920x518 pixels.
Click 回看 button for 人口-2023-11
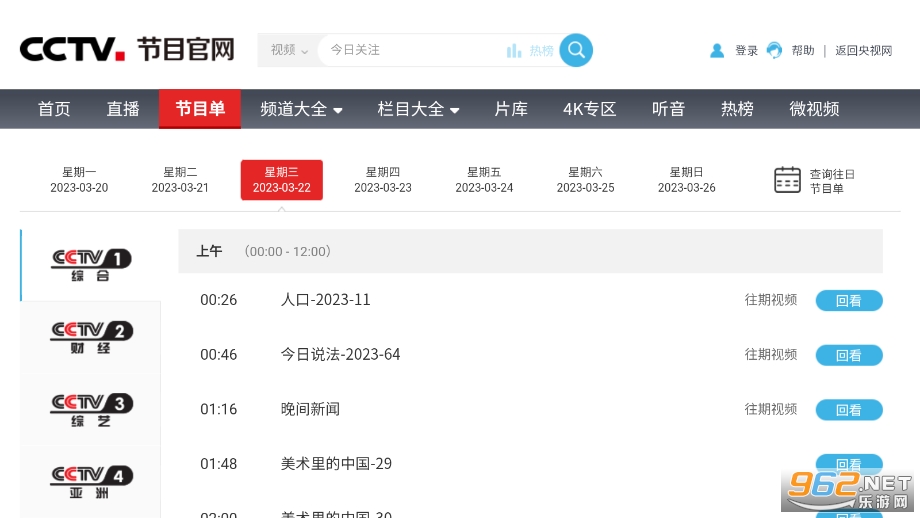848,300
